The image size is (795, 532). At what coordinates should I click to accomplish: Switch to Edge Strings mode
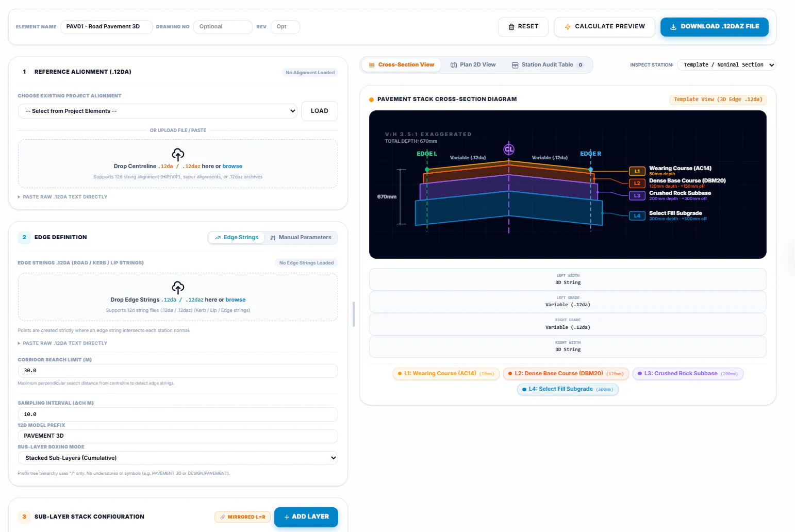coord(237,237)
